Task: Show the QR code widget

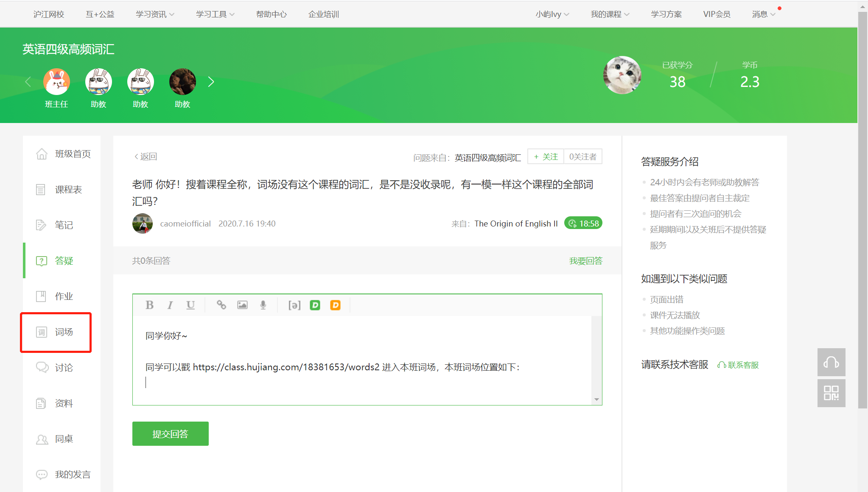Action: [x=831, y=393]
